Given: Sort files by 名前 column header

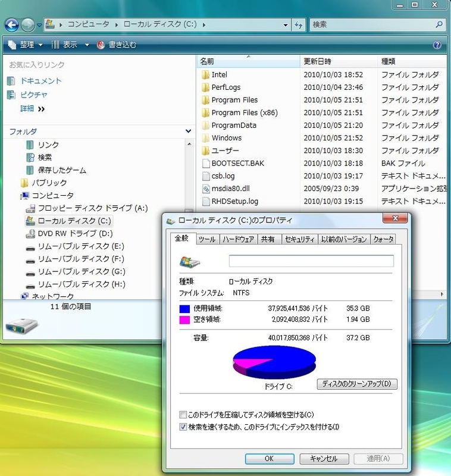Looking at the screenshot, I should 248,61.
